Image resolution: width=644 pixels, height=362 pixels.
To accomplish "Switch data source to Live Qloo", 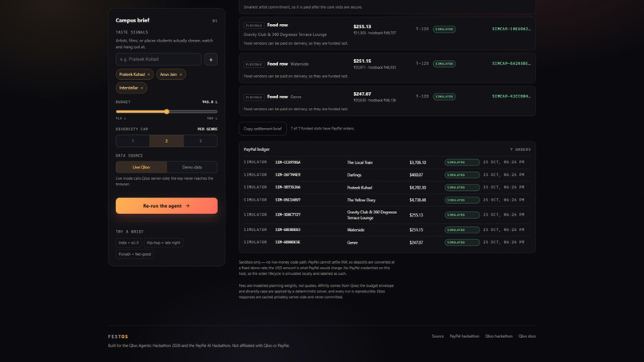I will coord(141,167).
